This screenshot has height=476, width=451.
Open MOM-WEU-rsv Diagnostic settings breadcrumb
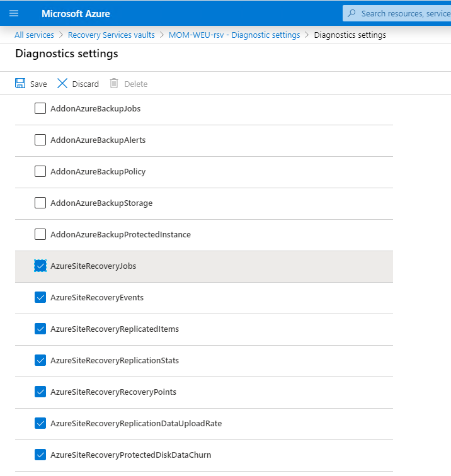click(234, 35)
